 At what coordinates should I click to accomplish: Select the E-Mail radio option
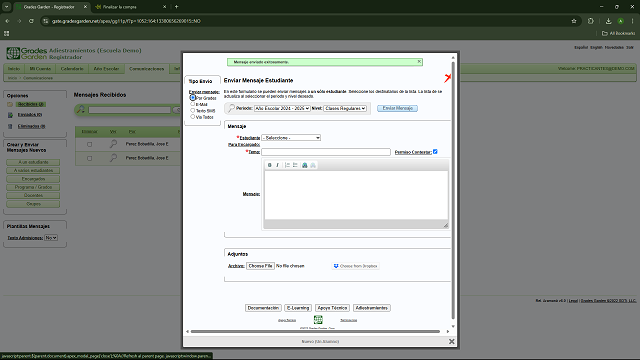point(193,104)
